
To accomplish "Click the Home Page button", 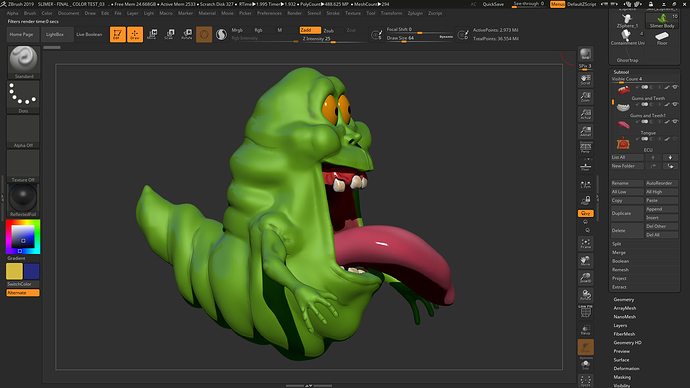I will click(x=22, y=34).
